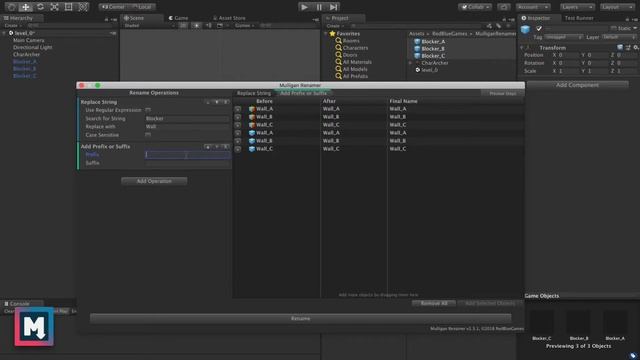This screenshot has width=640, height=360.
Task: Select CharArcher in Hierarchy
Action: click(x=26, y=54)
